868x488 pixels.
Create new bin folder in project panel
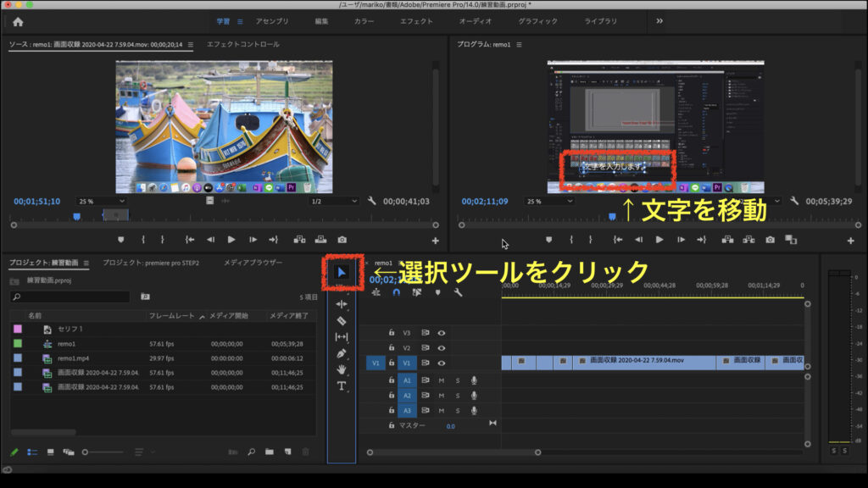(x=269, y=452)
